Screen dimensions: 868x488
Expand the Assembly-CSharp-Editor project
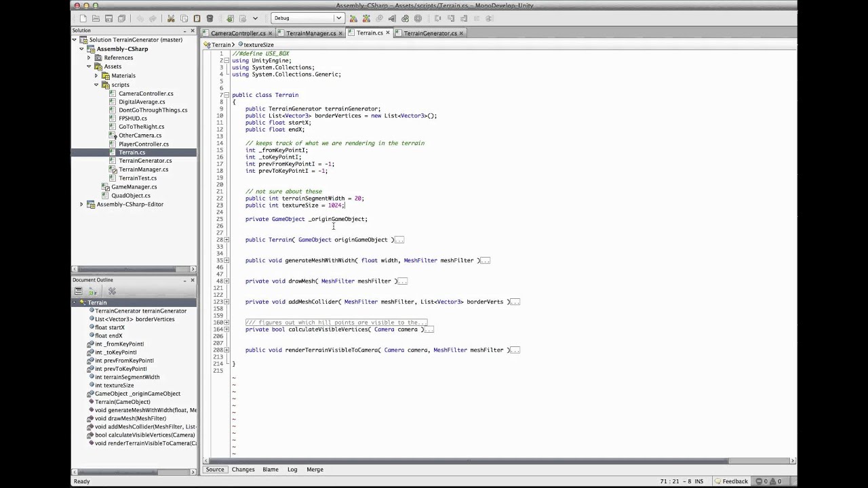[x=81, y=204]
